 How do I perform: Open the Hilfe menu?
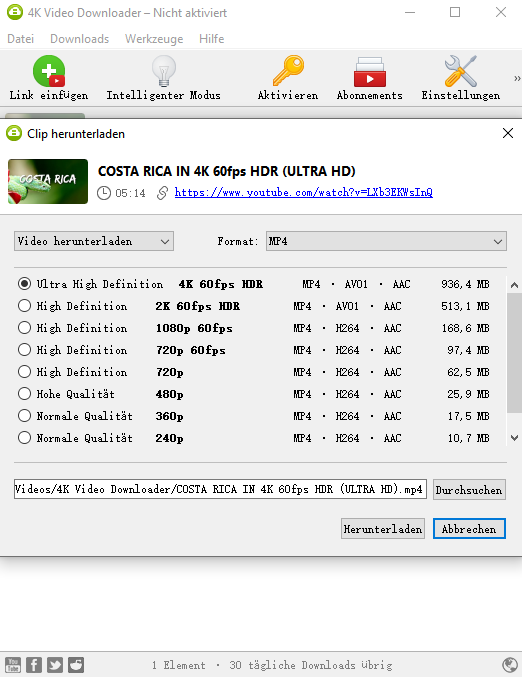(211, 39)
